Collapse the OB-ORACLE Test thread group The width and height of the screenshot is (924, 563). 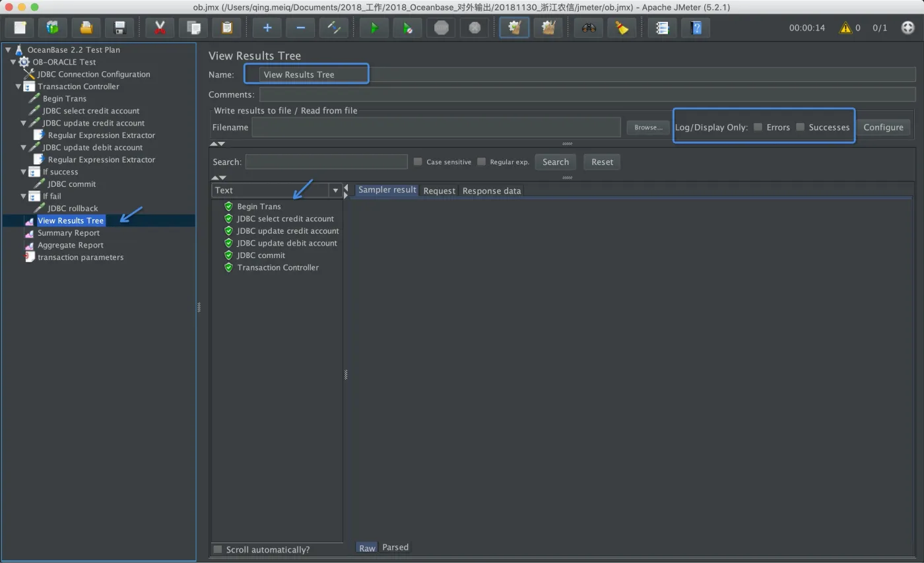(13, 62)
